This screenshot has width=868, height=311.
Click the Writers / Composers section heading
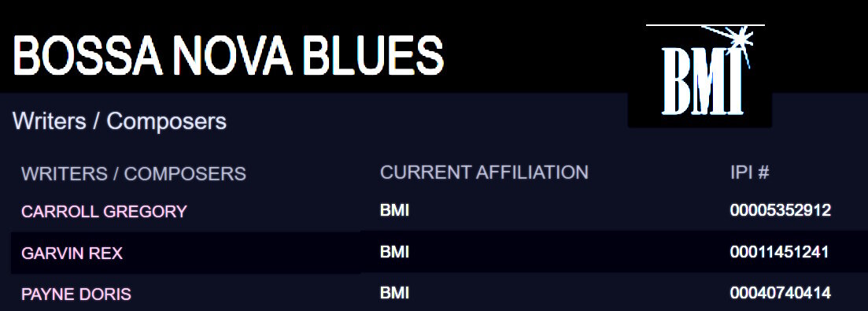[120, 121]
